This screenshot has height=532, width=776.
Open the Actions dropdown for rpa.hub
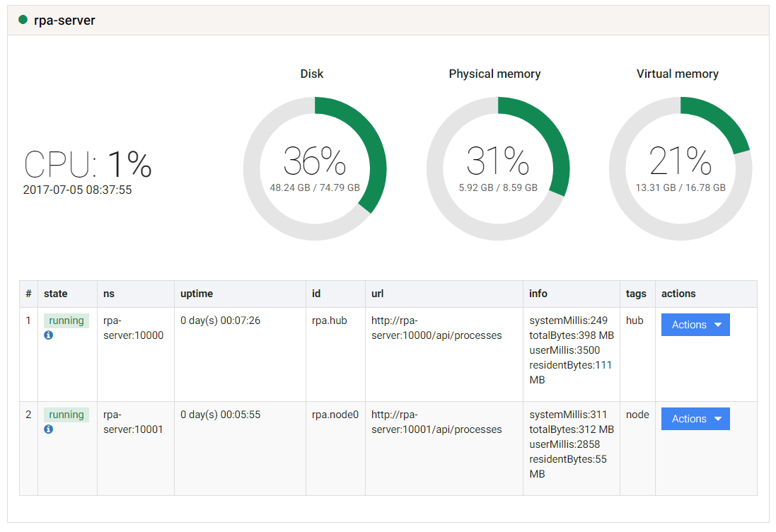[x=695, y=325]
